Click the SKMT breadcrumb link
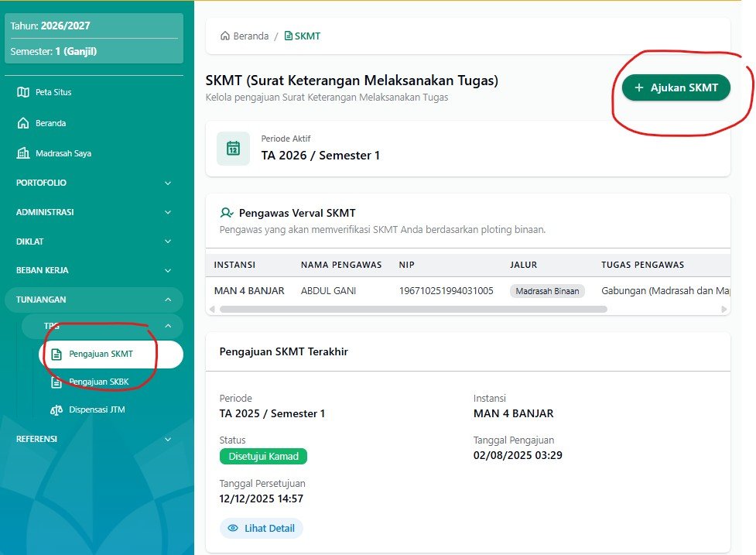Viewport: 756px width, 555px height. tap(303, 36)
